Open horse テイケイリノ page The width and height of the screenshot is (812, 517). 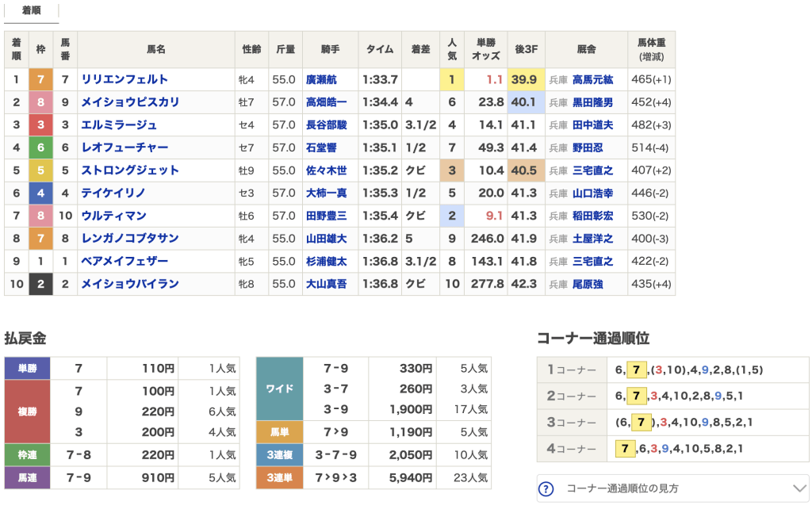click(x=113, y=193)
